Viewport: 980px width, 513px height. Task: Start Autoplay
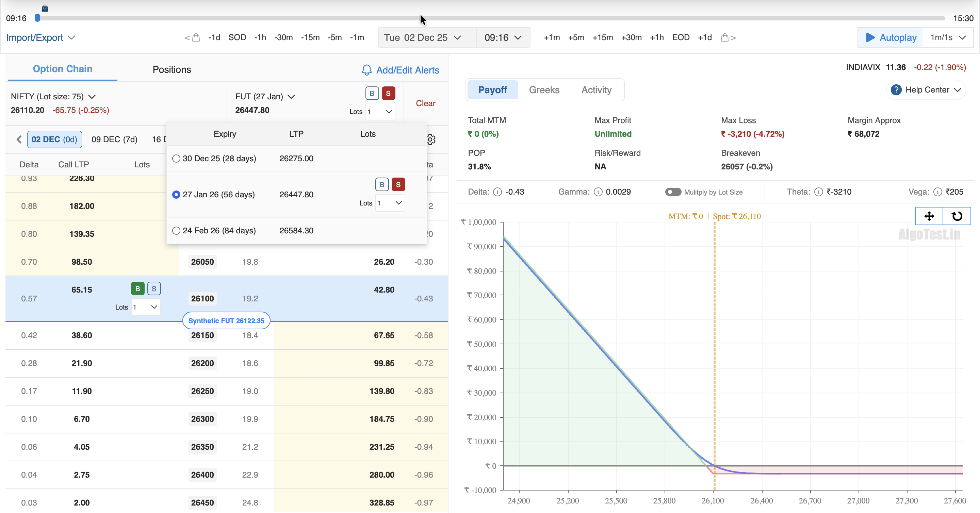[x=891, y=38]
